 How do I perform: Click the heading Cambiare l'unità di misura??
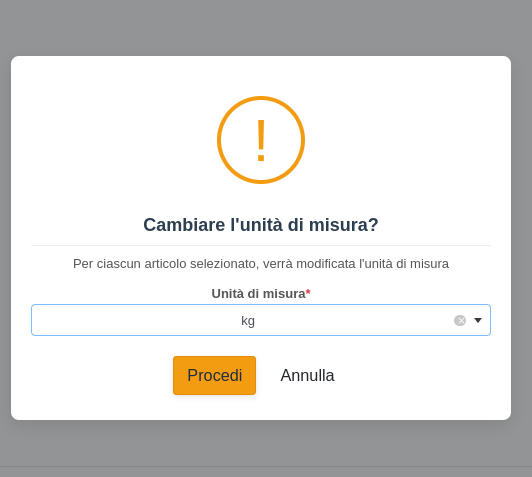pyautogui.click(x=261, y=225)
